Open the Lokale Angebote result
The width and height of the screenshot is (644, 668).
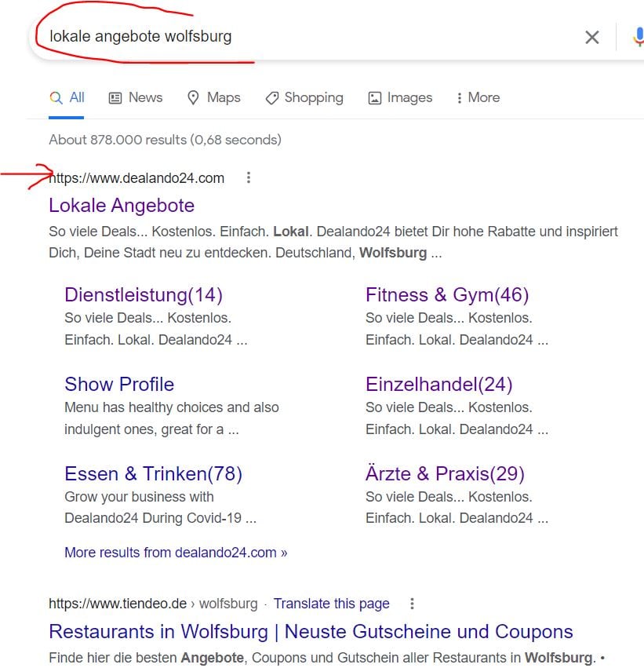[x=122, y=206]
